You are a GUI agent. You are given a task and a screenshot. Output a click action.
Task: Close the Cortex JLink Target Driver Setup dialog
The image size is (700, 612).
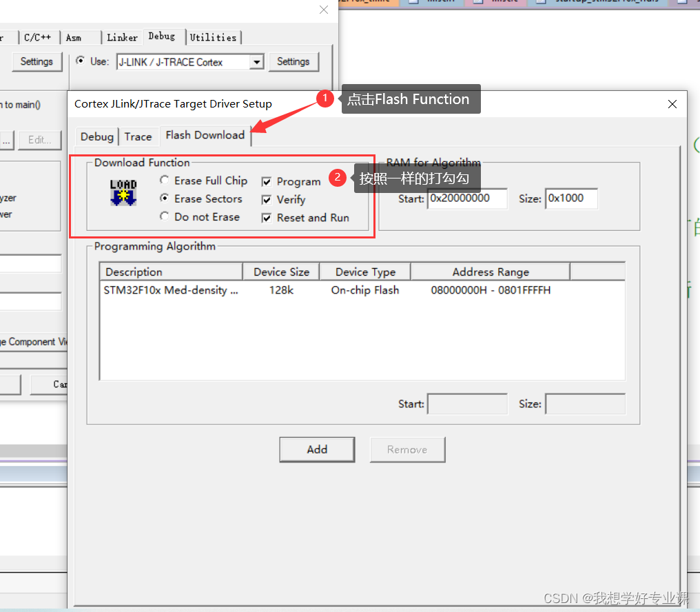[x=672, y=104]
